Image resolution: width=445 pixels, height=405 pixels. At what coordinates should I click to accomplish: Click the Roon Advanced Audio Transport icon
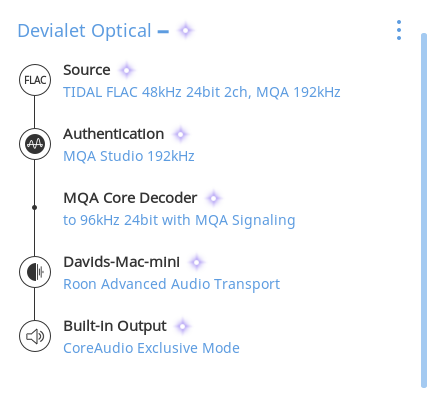(35, 272)
